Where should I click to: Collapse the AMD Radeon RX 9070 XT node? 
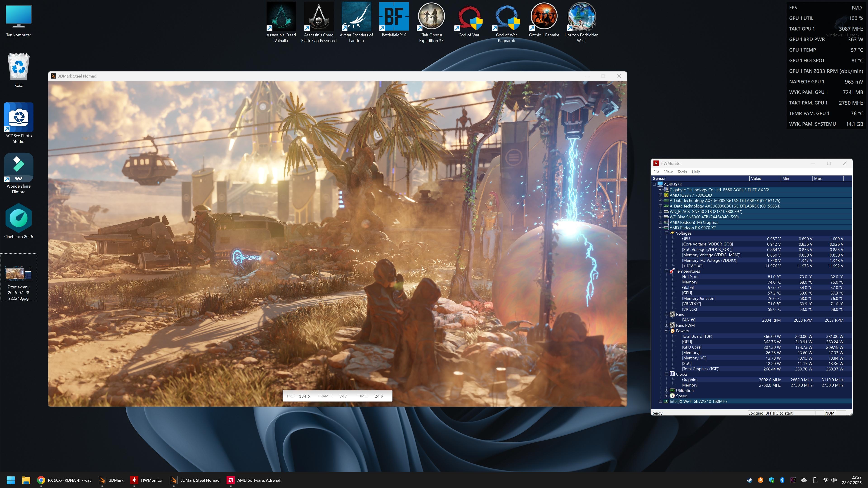click(x=660, y=228)
